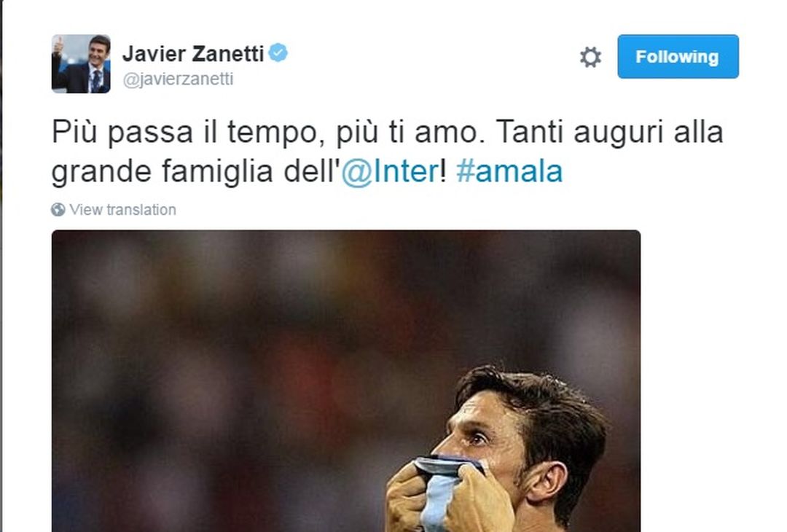This screenshot has height=532, width=787.
Task: Click the blue verified badge beside Javier Zanetti
Action: [x=278, y=52]
